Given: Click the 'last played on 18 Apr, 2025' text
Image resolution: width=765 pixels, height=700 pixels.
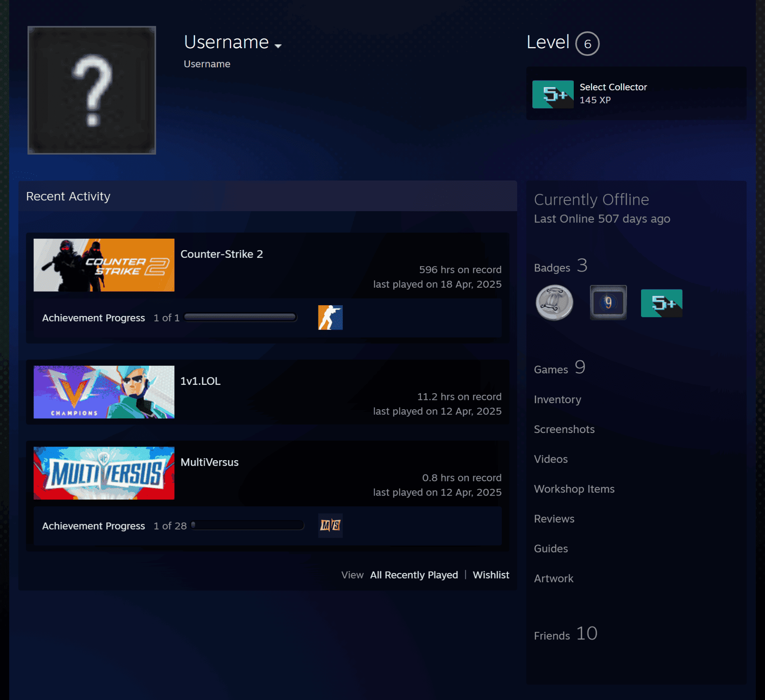Looking at the screenshot, I should pos(437,284).
